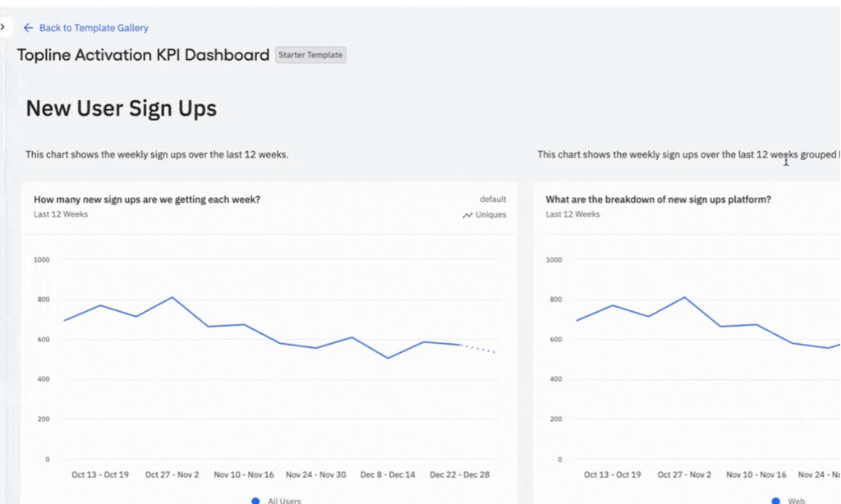Click the New User Sign Ups heading
This screenshot has height=504, width=841.
(122, 108)
